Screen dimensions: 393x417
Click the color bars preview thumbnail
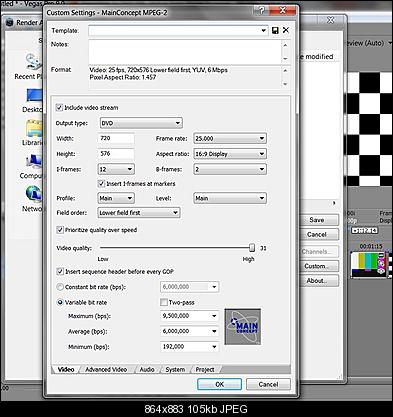click(x=370, y=265)
